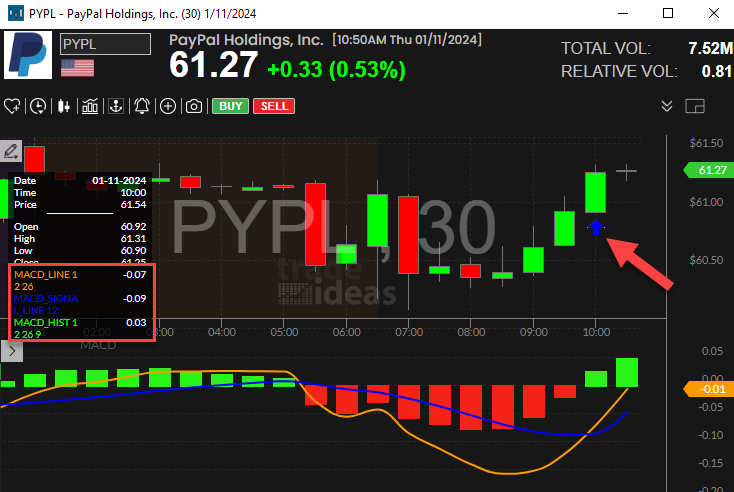
Task: Close the PYPL chart window
Action: pyautogui.click(x=713, y=13)
